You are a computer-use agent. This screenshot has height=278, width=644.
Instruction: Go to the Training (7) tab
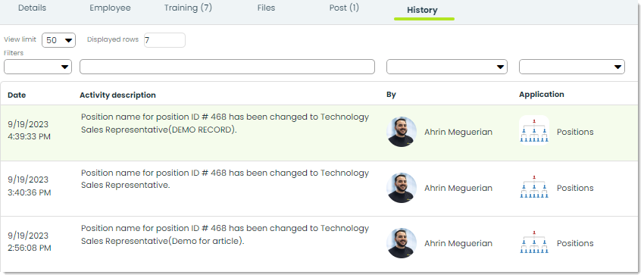[188, 8]
